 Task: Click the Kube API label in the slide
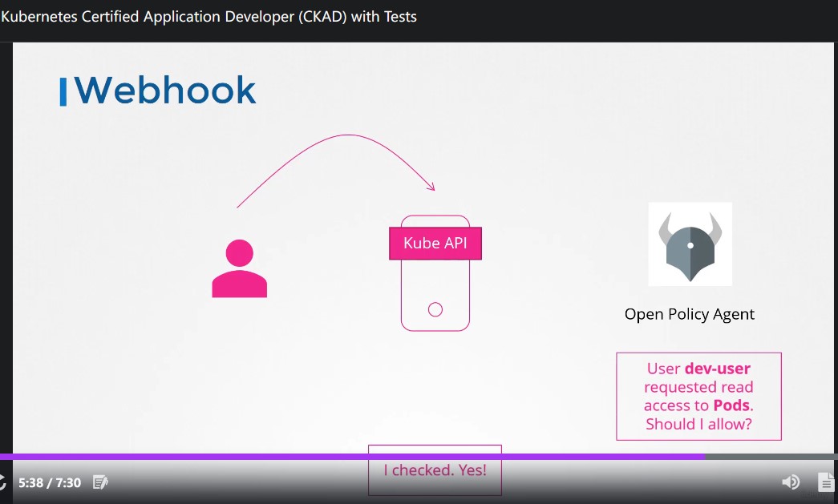click(x=435, y=243)
